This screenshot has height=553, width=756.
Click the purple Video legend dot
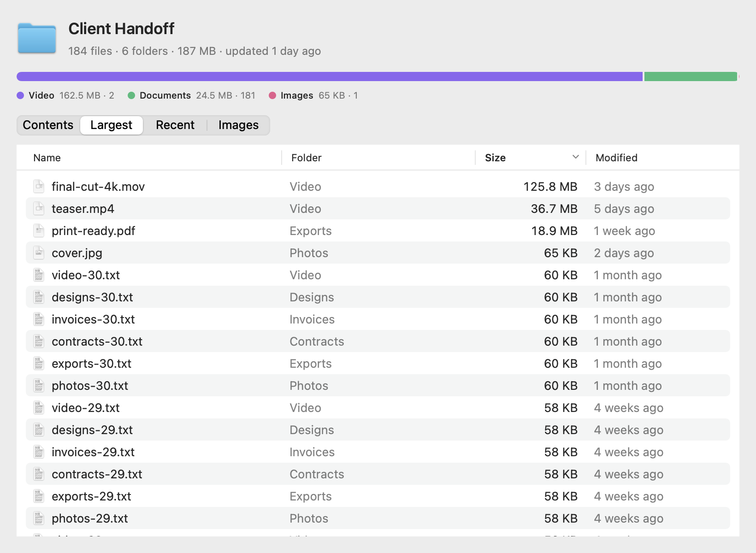pos(20,95)
